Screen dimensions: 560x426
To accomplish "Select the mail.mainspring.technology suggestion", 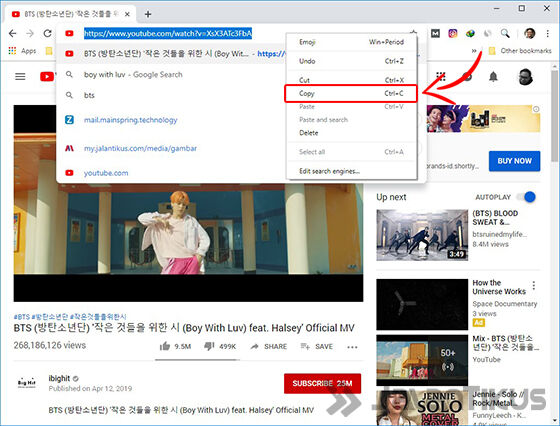I will point(171,120).
